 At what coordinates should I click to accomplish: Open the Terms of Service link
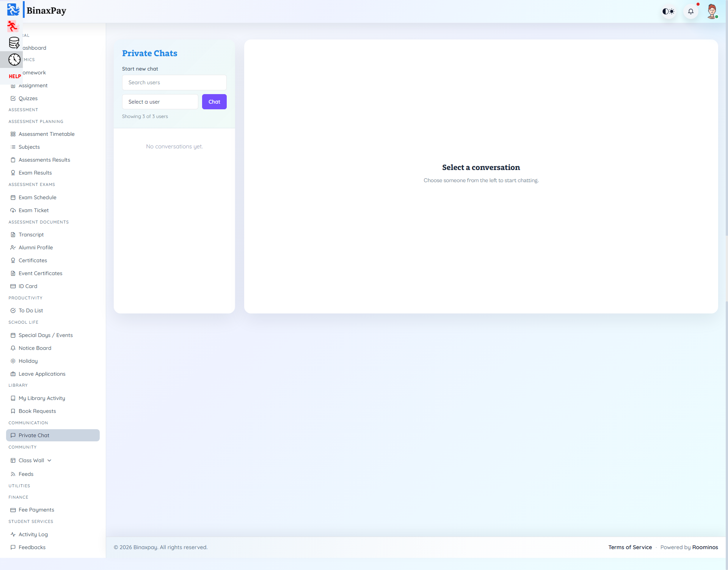click(x=630, y=547)
